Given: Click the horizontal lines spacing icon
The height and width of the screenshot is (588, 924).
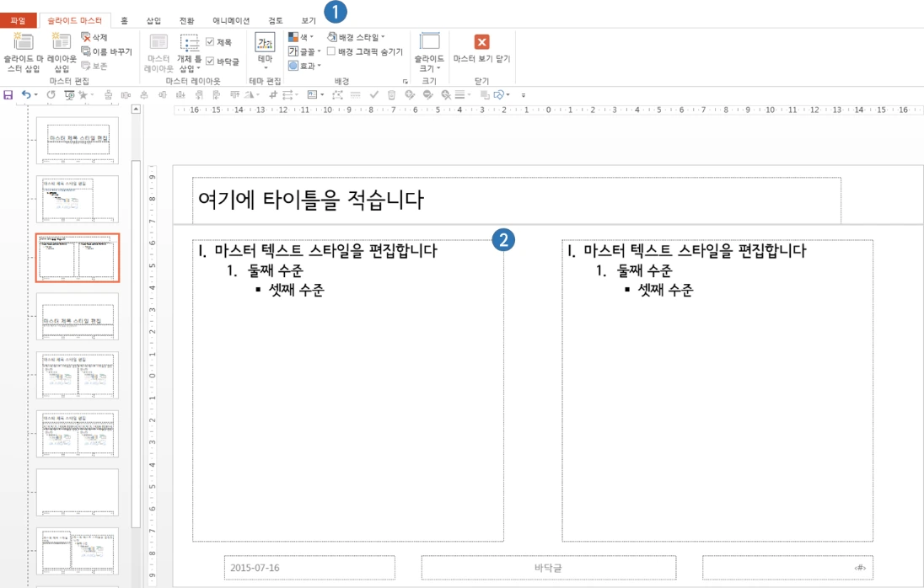Looking at the screenshot, I should [x=459, y=94].
